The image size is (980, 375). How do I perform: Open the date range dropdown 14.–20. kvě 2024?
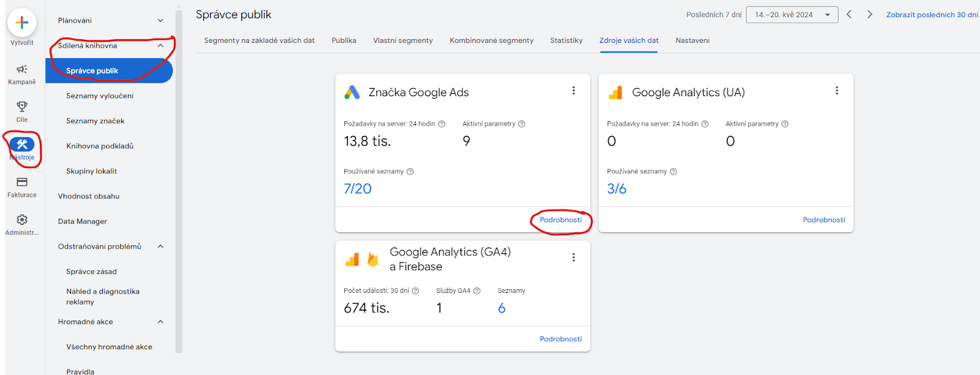point(792,15)
